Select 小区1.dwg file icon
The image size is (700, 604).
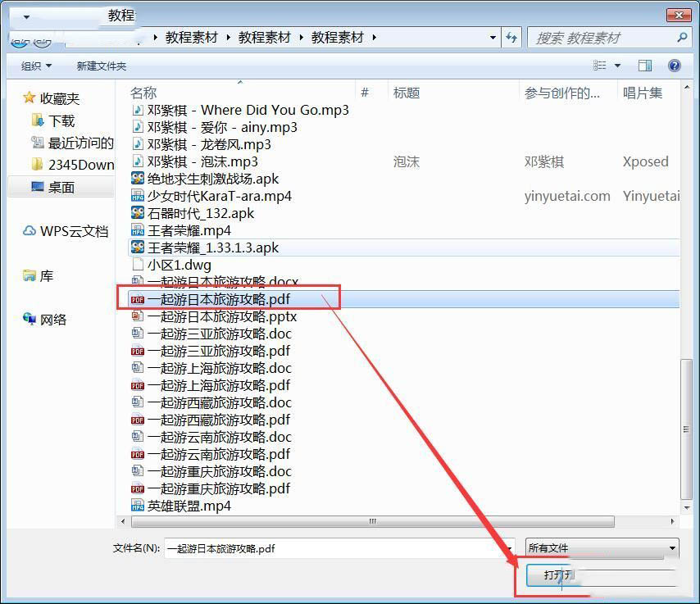click(138, 265)
